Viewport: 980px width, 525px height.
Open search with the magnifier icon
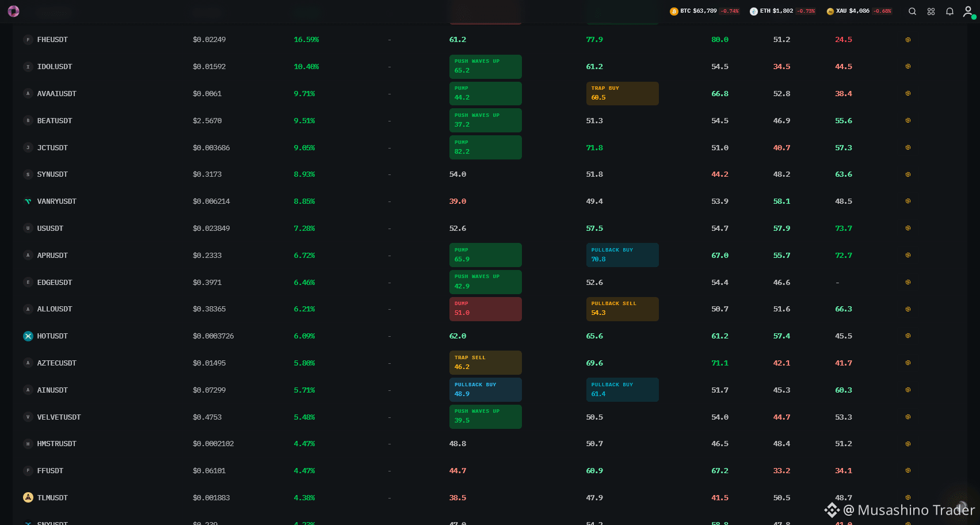[x=912, y=11]
